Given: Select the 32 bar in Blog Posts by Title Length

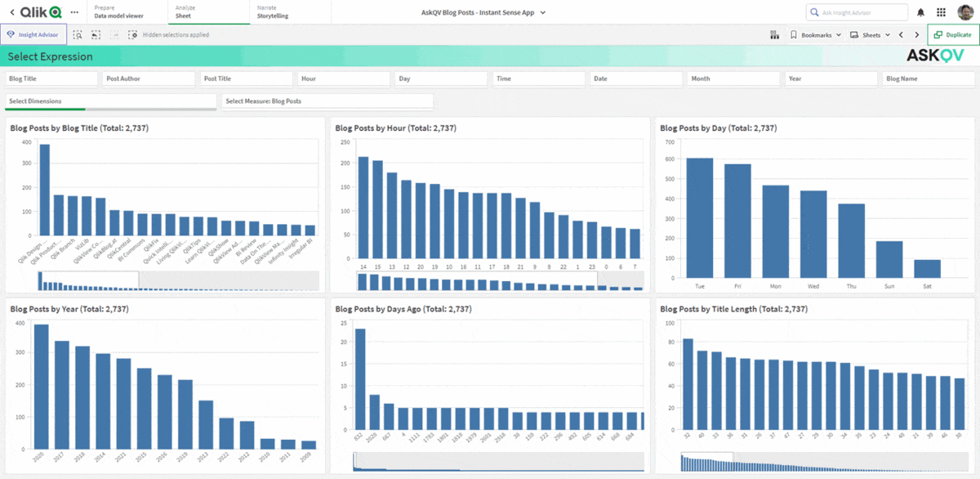Looking at the screenshot, I should (x=688, y=384).
